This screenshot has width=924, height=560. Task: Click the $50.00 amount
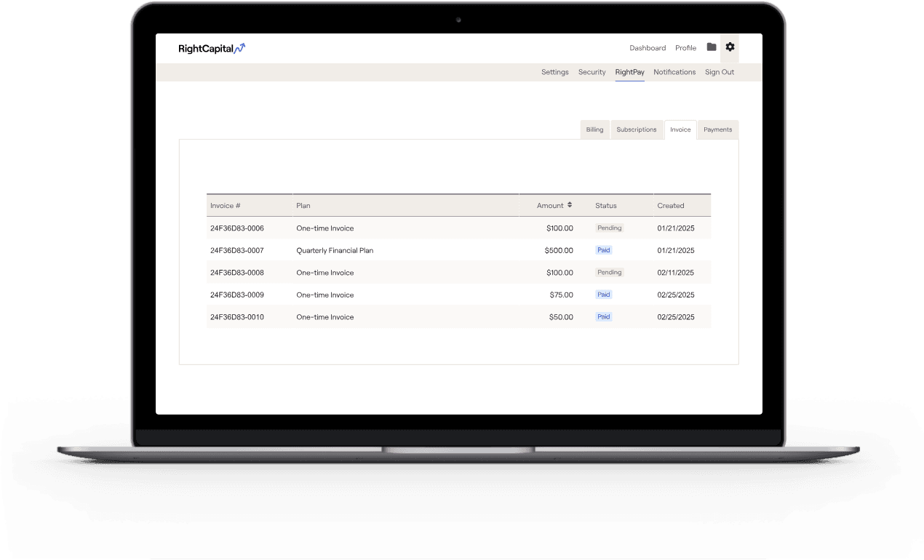(562, 317)
